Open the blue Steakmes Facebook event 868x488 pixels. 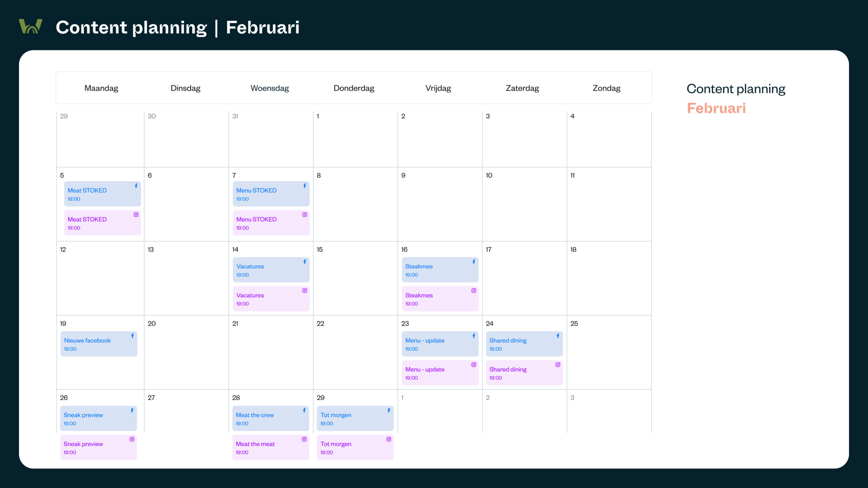[x=440, y=269]
